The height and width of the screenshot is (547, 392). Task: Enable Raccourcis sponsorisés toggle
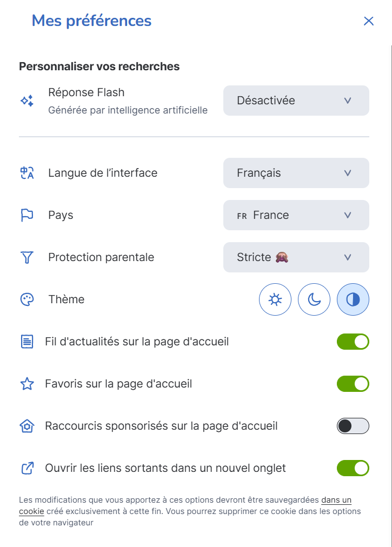coord(353,426)
